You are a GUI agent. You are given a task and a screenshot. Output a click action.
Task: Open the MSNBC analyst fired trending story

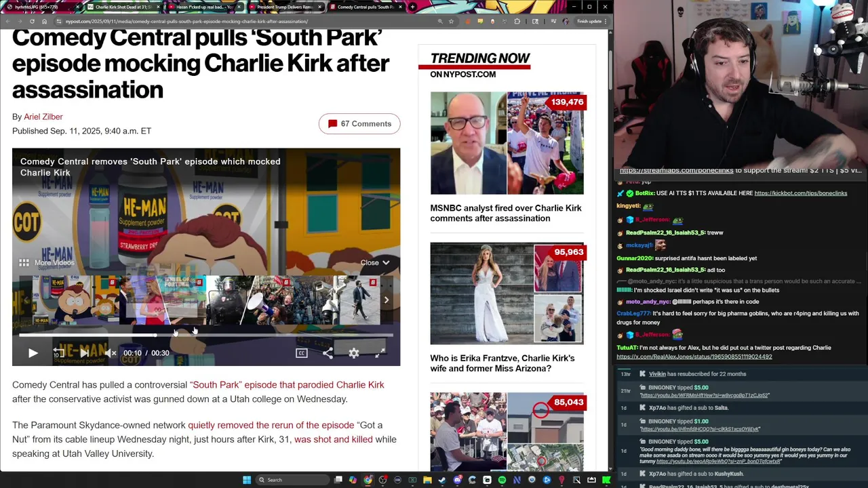click(506, 213)
